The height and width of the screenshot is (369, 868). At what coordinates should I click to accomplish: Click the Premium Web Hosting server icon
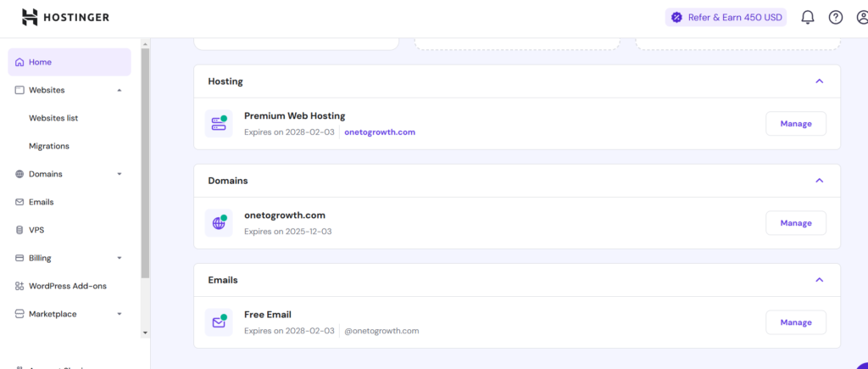(x=218, y=124)
